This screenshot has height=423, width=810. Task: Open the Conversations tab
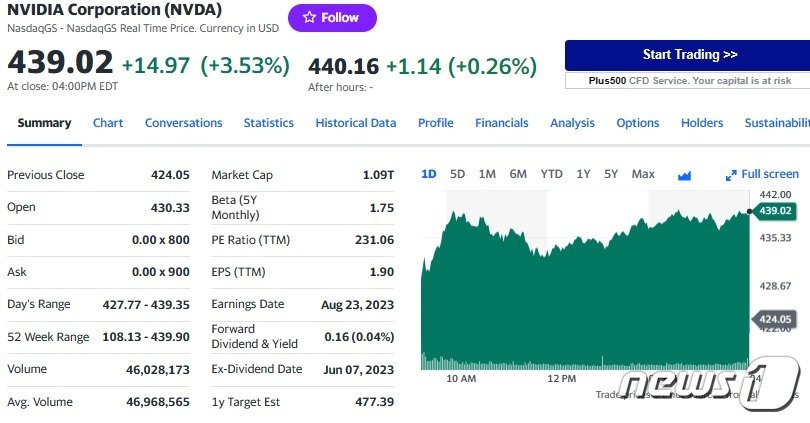(183, 123)
